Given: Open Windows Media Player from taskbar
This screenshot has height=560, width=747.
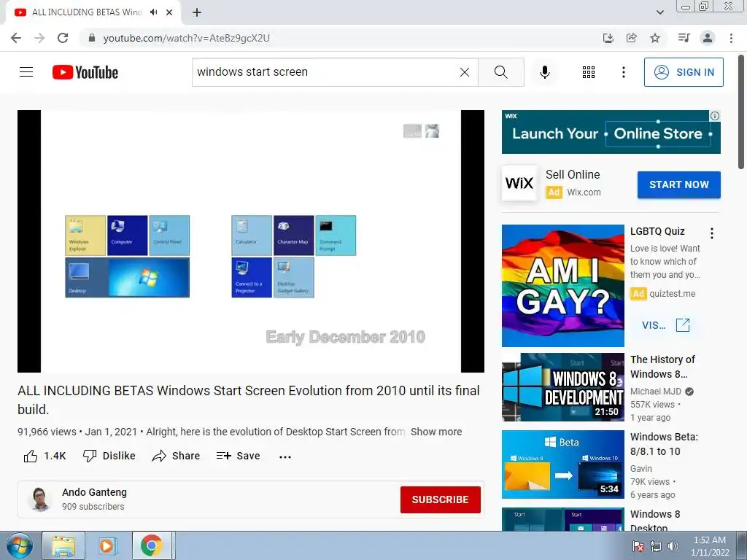Looking at the screenshot, I should (107, 545).
